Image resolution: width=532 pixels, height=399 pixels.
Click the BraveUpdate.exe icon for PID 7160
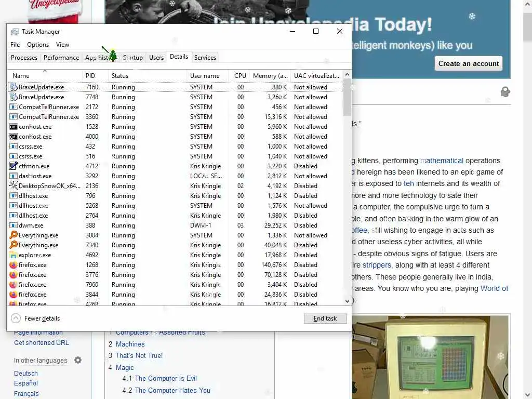(14, 87)
